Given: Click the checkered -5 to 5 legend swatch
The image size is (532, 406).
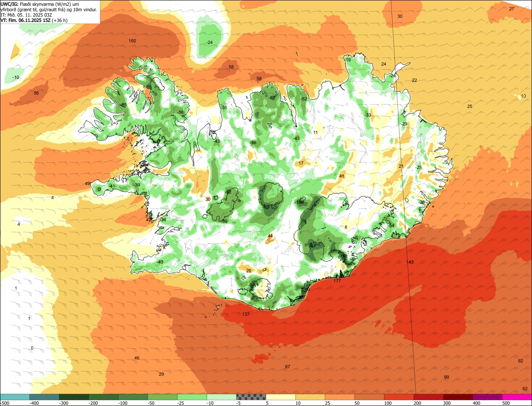Looking at the screenshot, I should [251, 397].
